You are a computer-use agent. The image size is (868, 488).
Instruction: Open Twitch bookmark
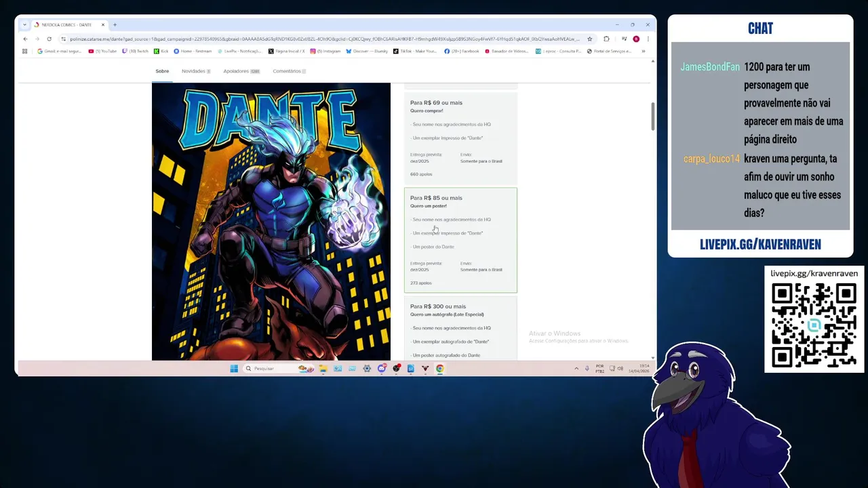point(135,51)
